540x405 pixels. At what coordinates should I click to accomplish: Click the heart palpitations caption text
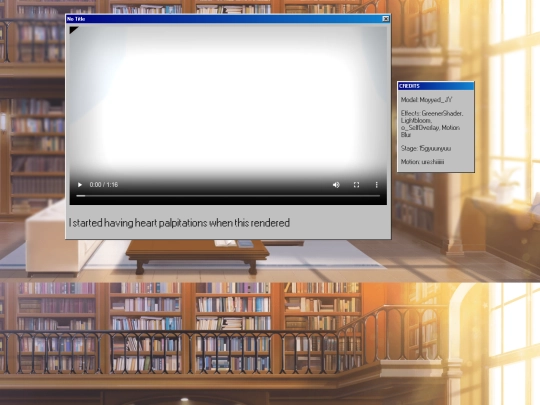179,223
